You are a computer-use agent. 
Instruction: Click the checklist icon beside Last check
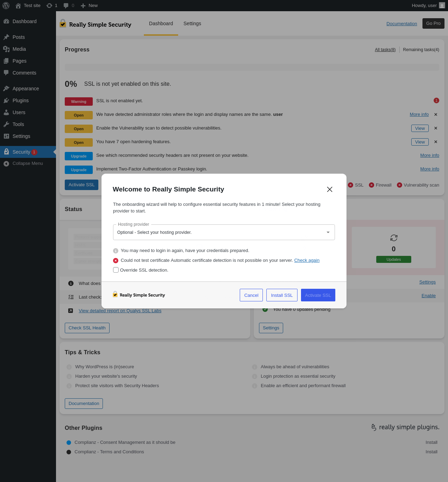(71, 297)
